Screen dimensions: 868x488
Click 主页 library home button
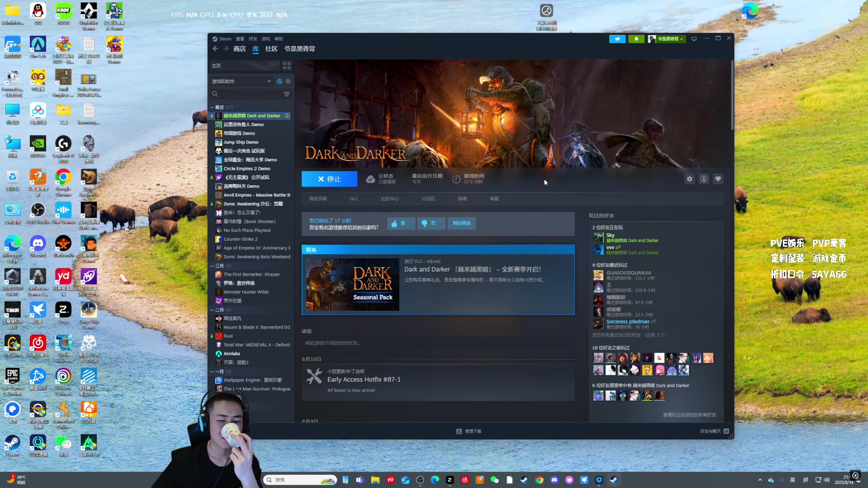click(x=245, y=66)
